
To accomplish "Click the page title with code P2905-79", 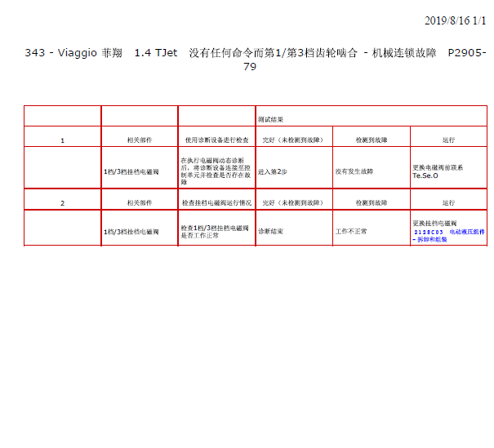I will 256,60.
